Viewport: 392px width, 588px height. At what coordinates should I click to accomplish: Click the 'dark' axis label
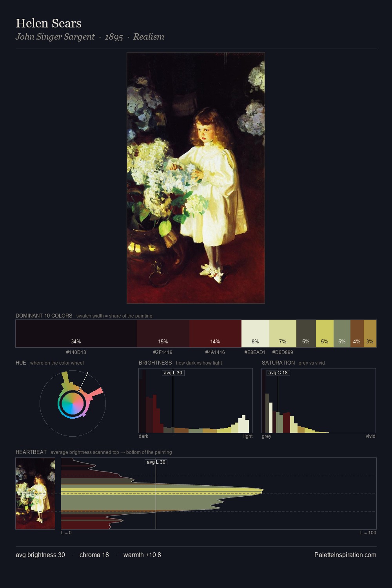[143, 436]
